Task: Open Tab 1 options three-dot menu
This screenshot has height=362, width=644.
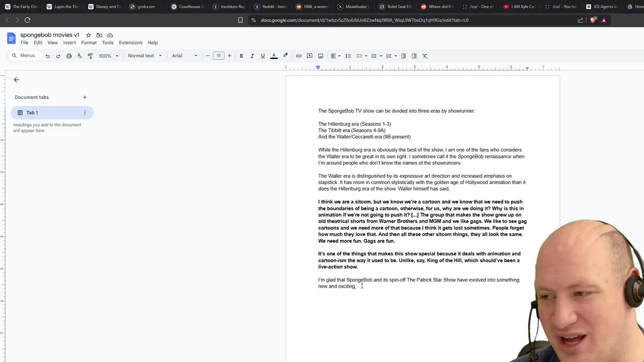Action: [x=85, y=113]
